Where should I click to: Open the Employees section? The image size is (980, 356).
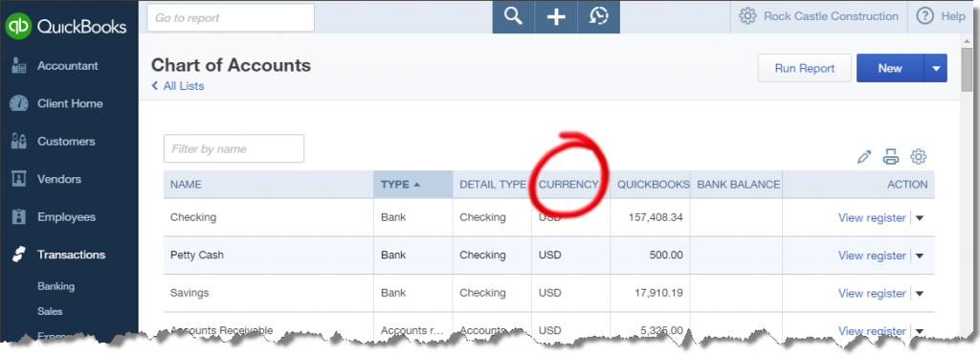pos(66,217)
